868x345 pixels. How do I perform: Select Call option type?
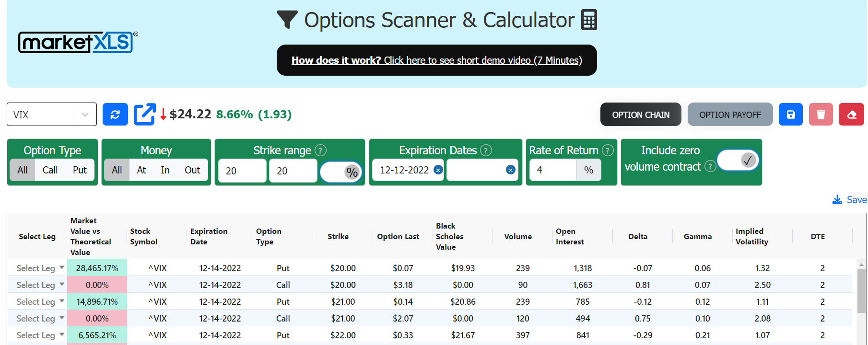(x=50, y=170)
